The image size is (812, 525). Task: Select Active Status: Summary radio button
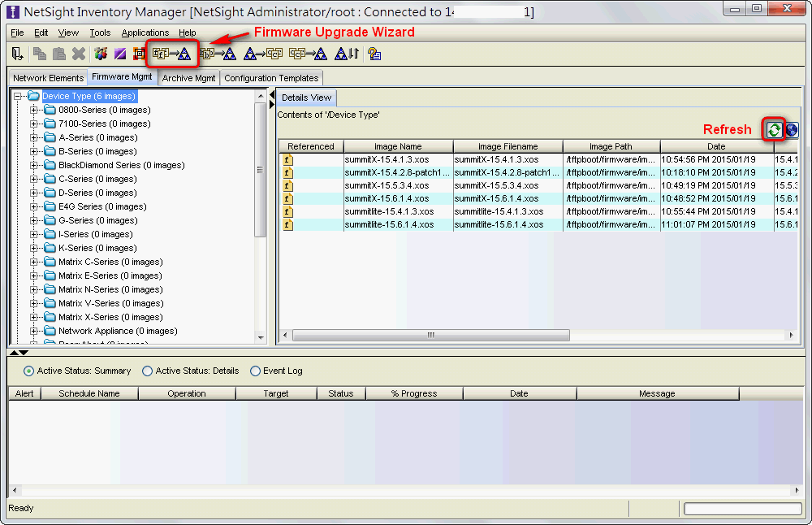point(28,371)
